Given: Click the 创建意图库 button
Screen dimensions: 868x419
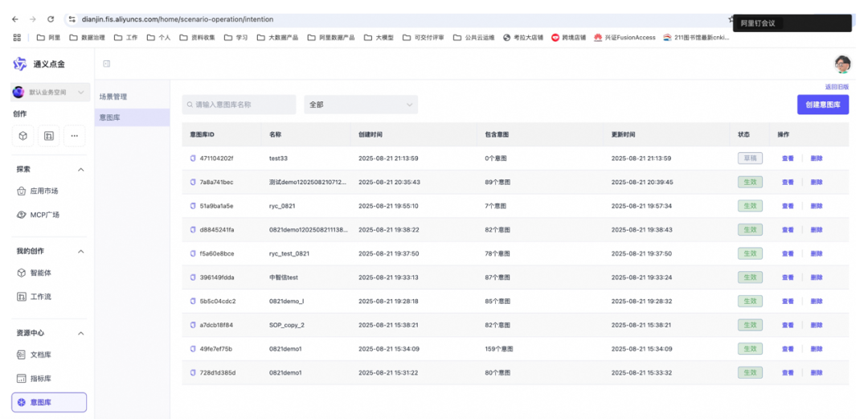Looking at the screenshot, I should pyautogui.click(x=823, y=105).
